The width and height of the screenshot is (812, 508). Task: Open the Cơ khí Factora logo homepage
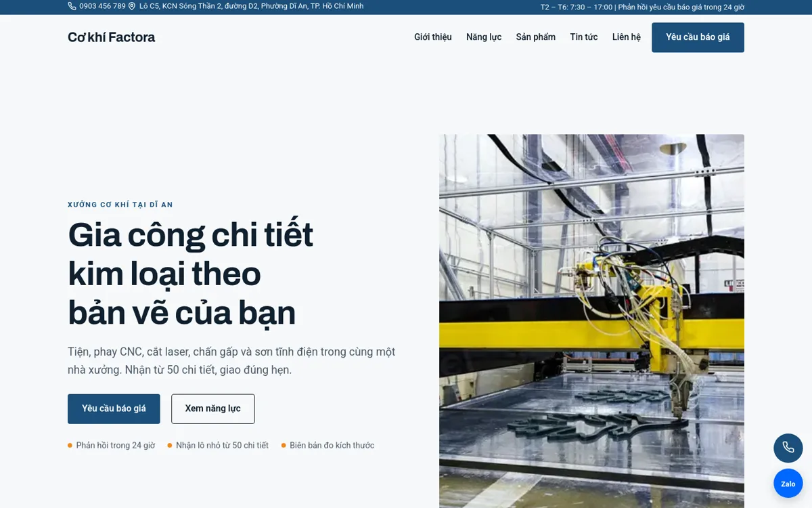point(111,37)
